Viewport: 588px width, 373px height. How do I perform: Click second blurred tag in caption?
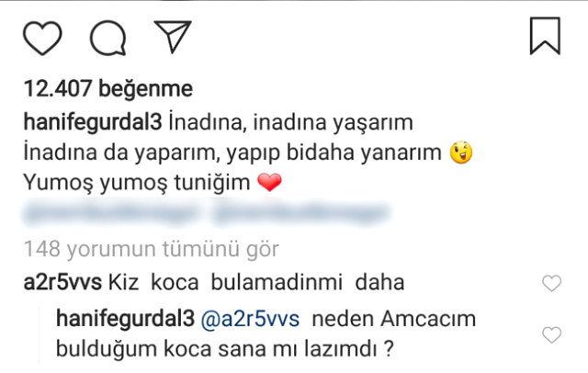click(302, 212)
